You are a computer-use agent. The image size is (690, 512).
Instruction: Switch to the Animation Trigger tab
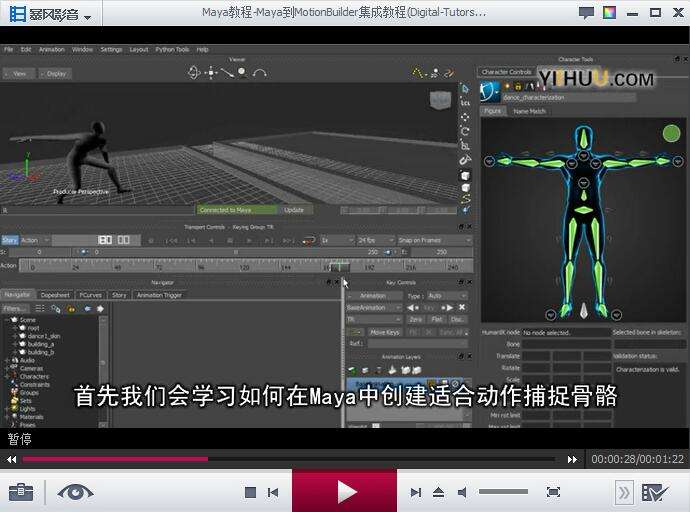[x=159, y=295]
